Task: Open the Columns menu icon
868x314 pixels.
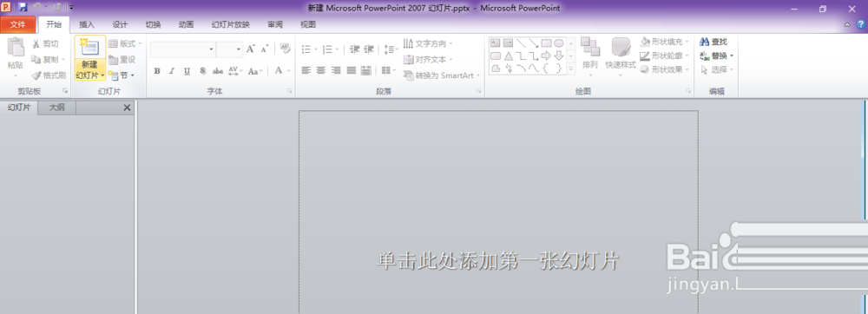Action: 389,71
